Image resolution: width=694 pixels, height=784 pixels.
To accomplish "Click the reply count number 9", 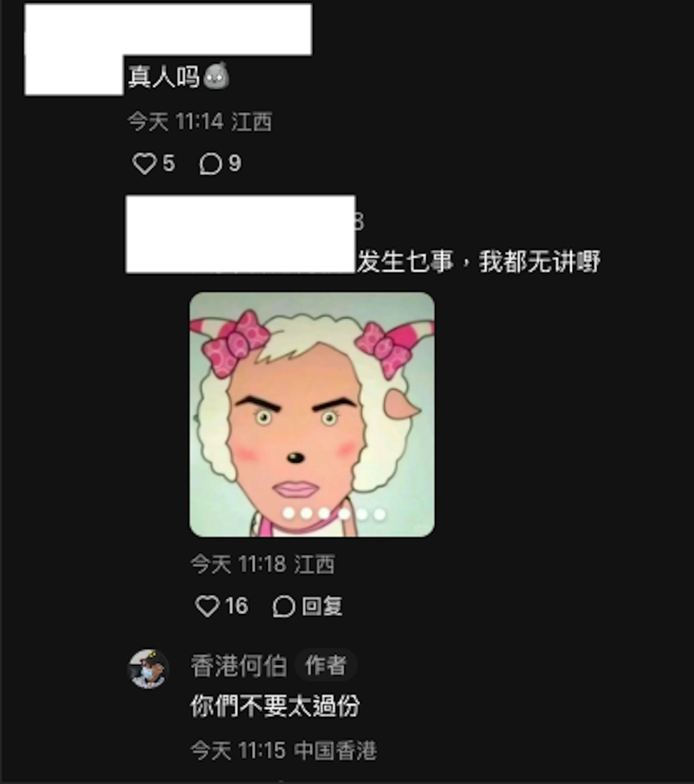I will [x=235, y=164].
